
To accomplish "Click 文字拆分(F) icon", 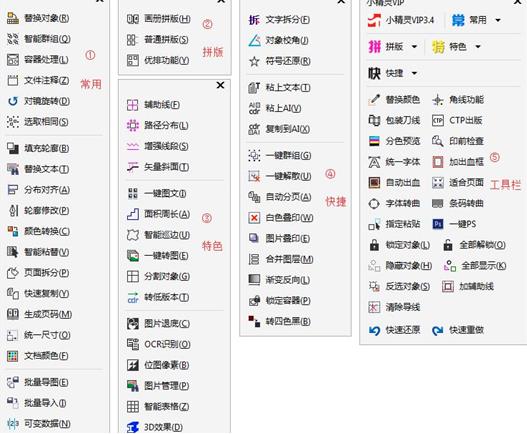I will coord(254,20).
